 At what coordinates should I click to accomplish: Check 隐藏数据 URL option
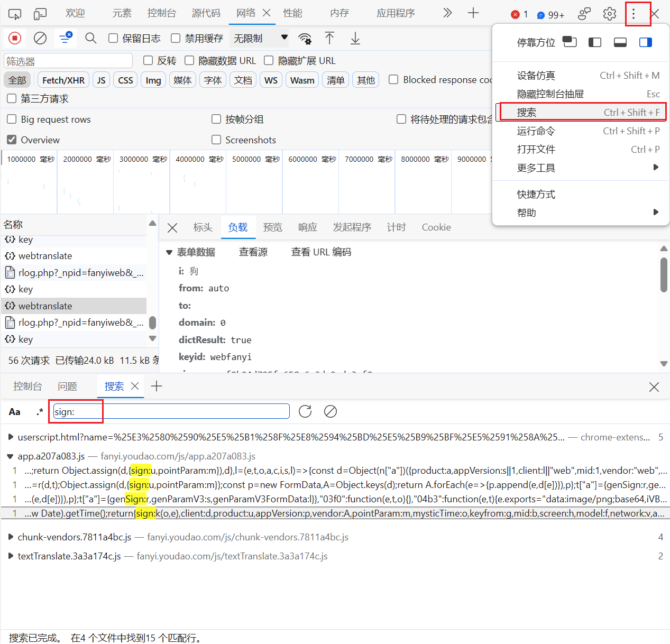coord(189,60)
